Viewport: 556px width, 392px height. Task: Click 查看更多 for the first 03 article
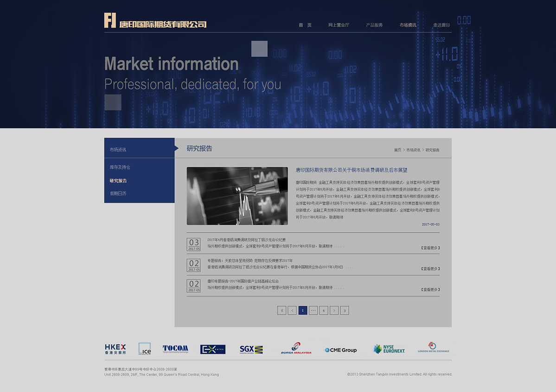430,248
